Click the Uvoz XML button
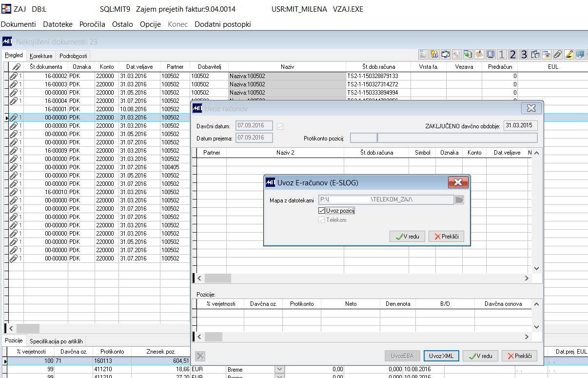This screenshot has height=378, width=588. [x=441, y=356]
